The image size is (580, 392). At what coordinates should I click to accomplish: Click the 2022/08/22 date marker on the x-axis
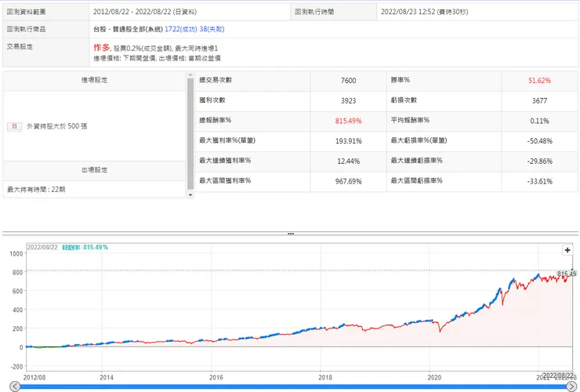tap(558, 376)
